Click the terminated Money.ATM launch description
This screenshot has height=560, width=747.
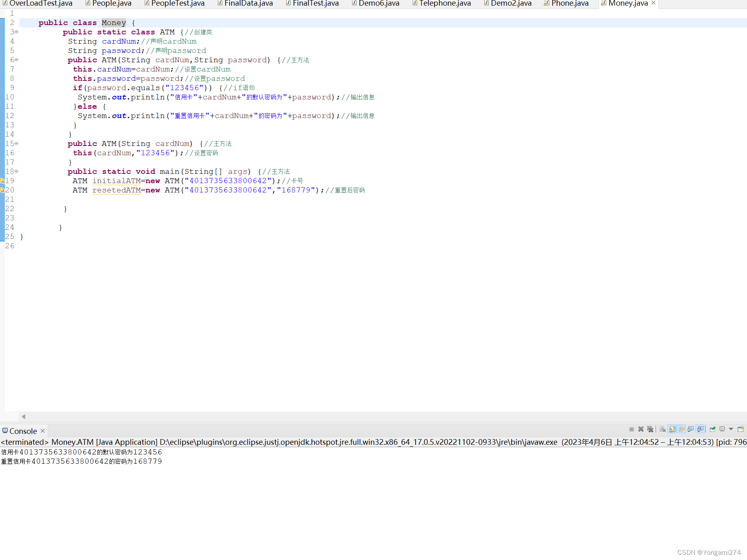373,442
